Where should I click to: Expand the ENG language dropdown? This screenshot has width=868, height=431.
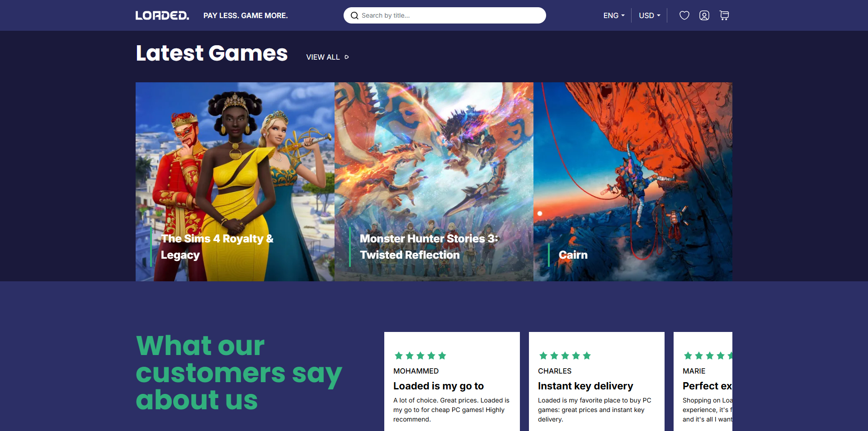pyautogui.click(x=614, y=15)
